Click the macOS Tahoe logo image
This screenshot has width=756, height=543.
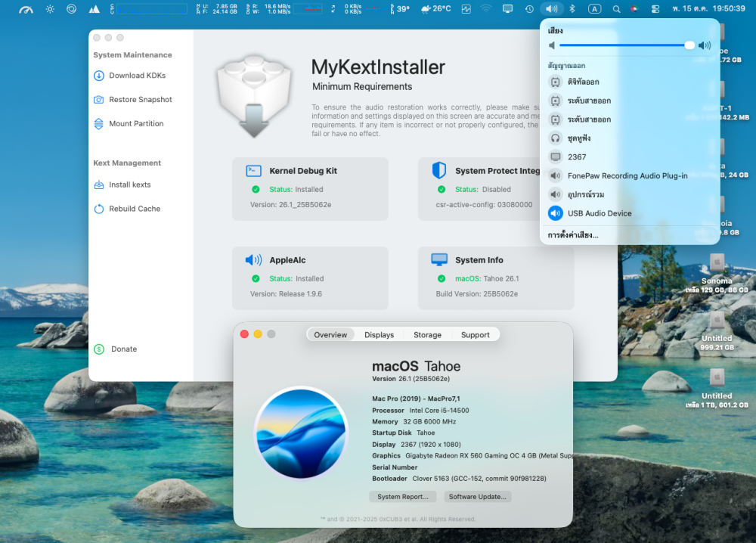(301, 433)
